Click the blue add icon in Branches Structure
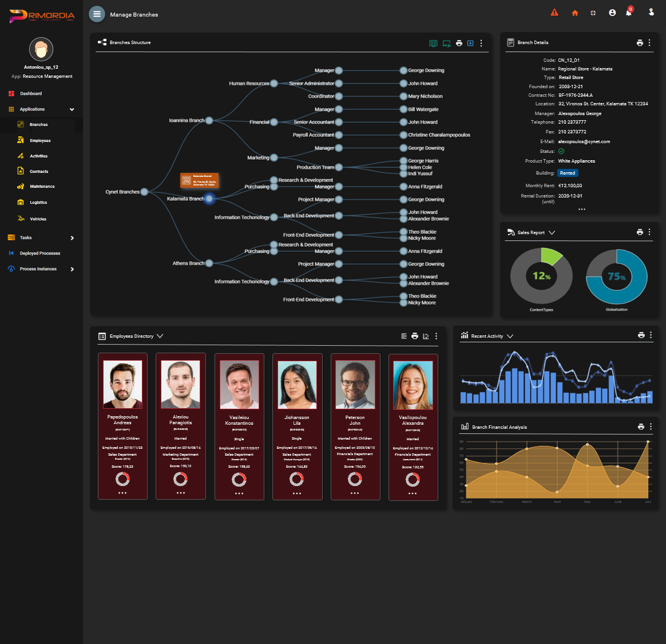Screen dimensions: 666x644 [470, 43]
